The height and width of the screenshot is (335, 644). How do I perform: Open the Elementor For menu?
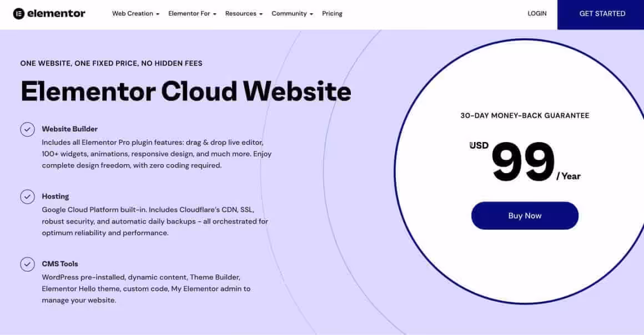(x=192, y=13)
